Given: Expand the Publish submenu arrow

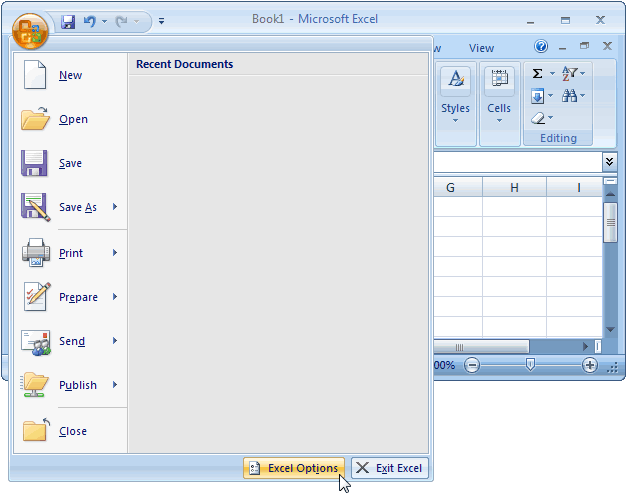Looking at the screenshot, I should pos(115,385).
